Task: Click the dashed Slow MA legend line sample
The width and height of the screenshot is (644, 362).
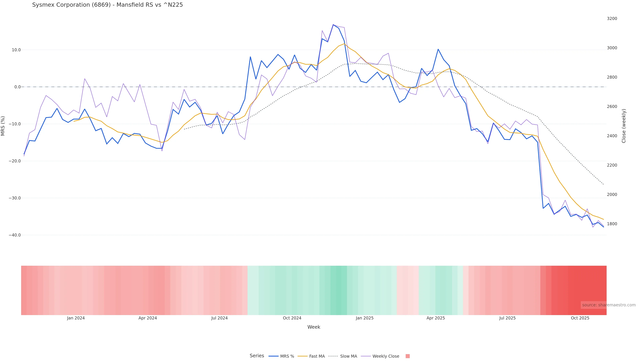Action: tap(333, 356)
